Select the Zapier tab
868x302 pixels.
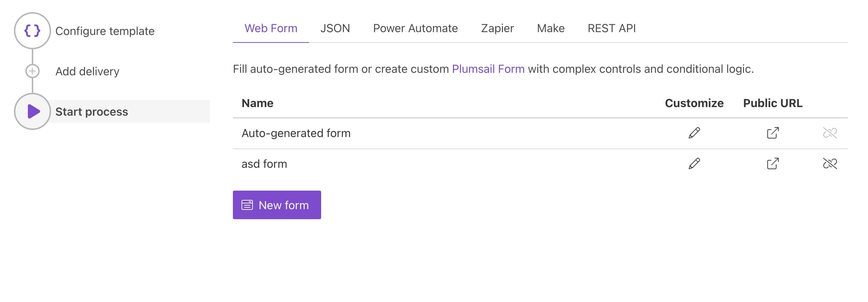pos(497,28)
